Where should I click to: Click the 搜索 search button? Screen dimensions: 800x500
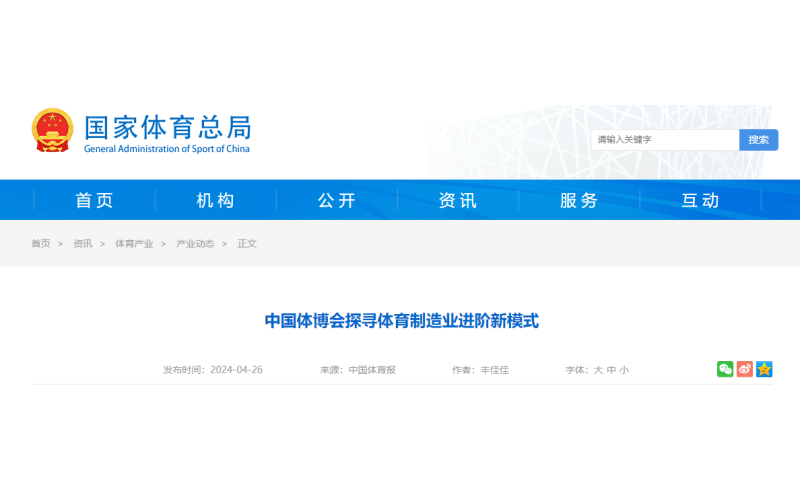(x=758, y=140)
